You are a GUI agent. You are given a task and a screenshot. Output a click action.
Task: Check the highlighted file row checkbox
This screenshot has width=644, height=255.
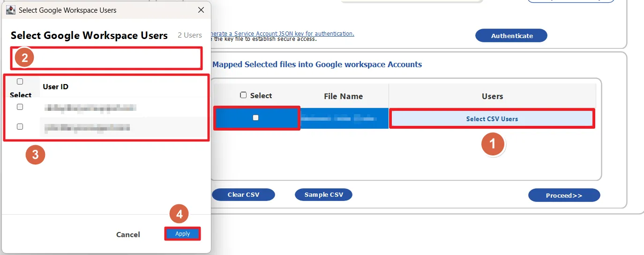click(255, 118)
